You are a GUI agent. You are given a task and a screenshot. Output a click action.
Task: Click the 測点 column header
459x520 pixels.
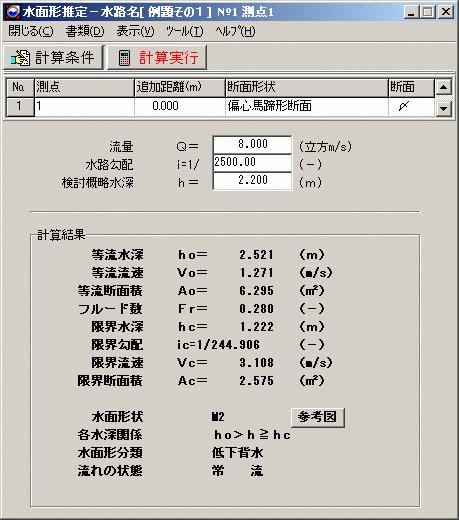click(x=84, y=88)
